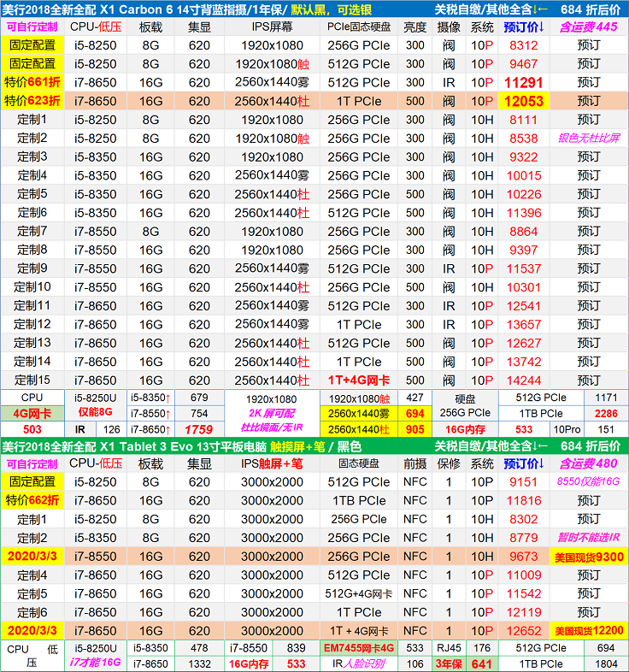The image size is (629, 672).
Task: Click the 含运费445 shipping note
Action: (588, 27)
